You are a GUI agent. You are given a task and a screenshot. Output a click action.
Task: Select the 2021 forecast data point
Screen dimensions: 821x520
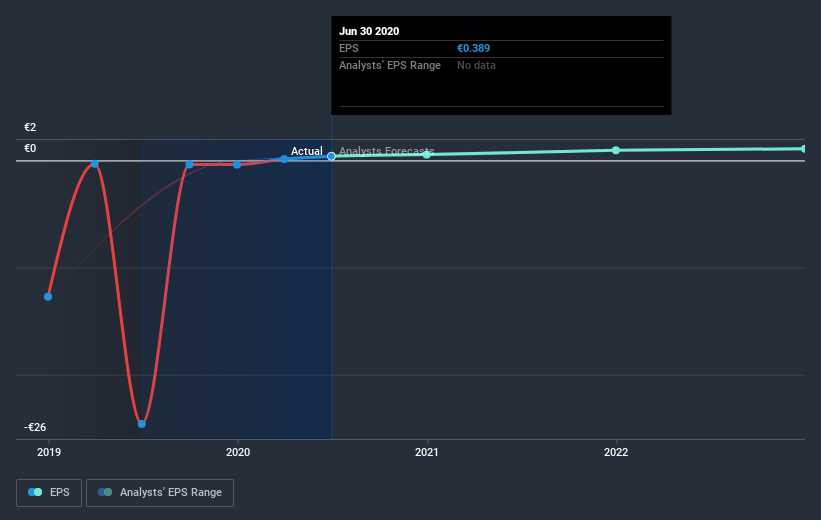(x=427, y=154)
